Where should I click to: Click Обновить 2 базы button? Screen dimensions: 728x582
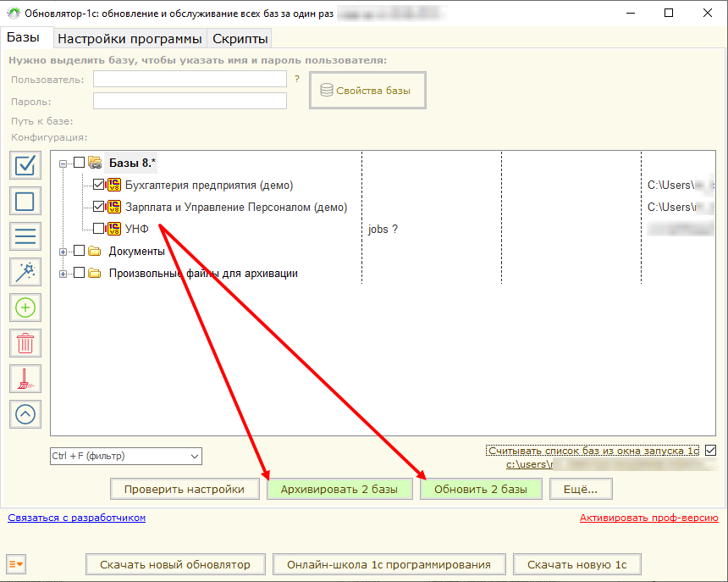pyautogui.click(x=481, y=489)
